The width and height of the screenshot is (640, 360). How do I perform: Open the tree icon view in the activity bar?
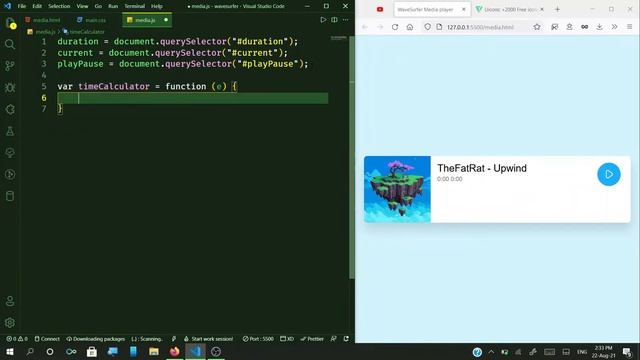coord(10,153)
